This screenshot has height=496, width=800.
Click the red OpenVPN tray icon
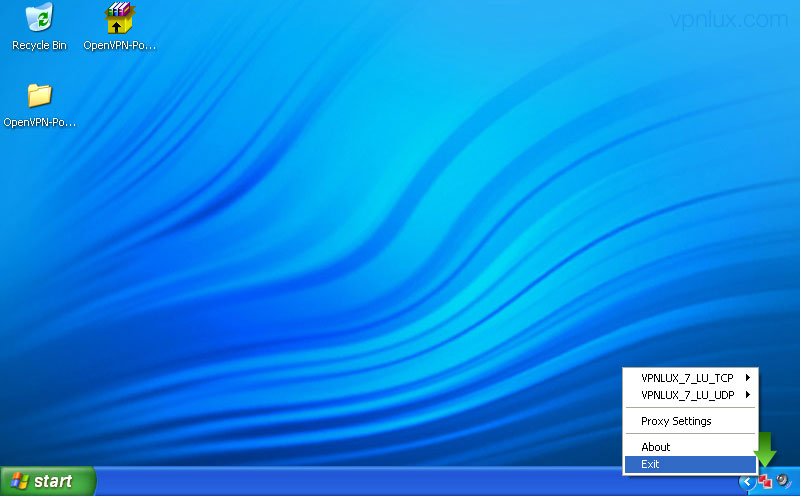[x=765, y=481]
